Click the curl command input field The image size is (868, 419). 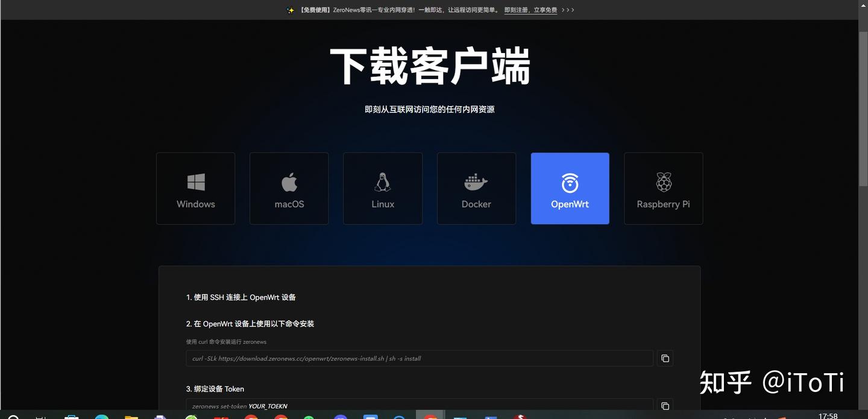[420, 358]
